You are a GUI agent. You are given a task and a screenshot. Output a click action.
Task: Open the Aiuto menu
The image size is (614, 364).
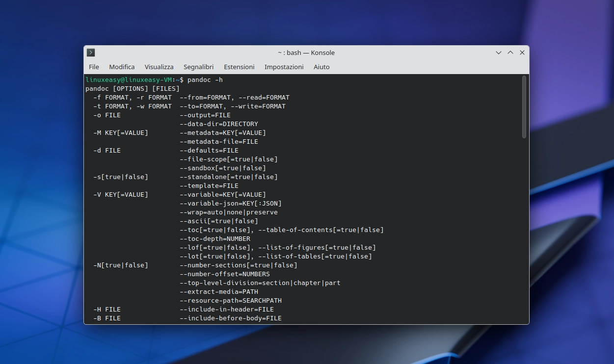tap(321, 67)
